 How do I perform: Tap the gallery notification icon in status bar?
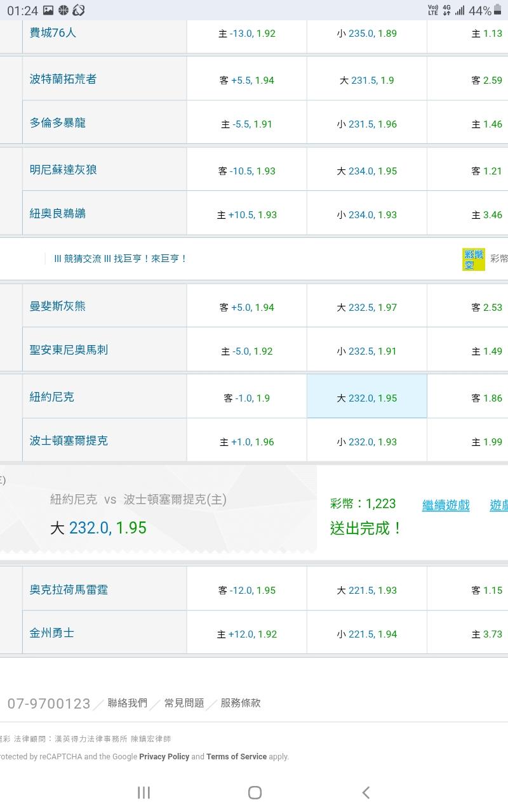[48, 10]
